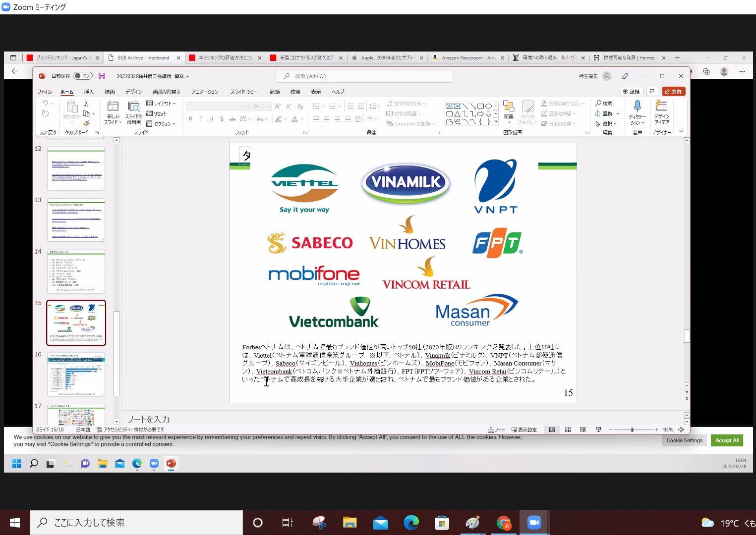
Task: Toggle Italic formatting
Action: pyautogui.click(x=201, y=119)
